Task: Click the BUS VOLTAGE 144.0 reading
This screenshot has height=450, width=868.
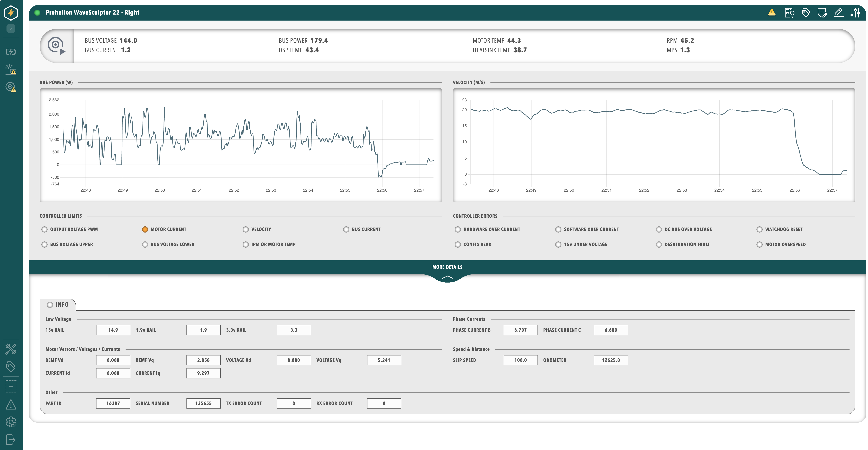Action: [x=111, y=40]
